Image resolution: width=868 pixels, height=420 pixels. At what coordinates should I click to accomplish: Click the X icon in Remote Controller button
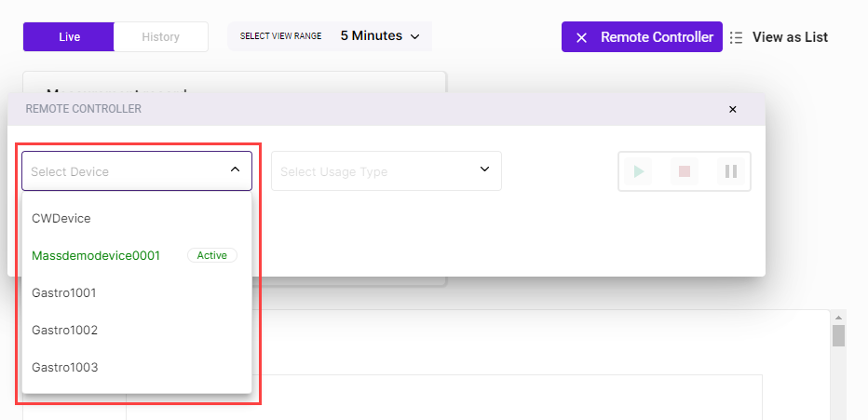coord(581,37)
